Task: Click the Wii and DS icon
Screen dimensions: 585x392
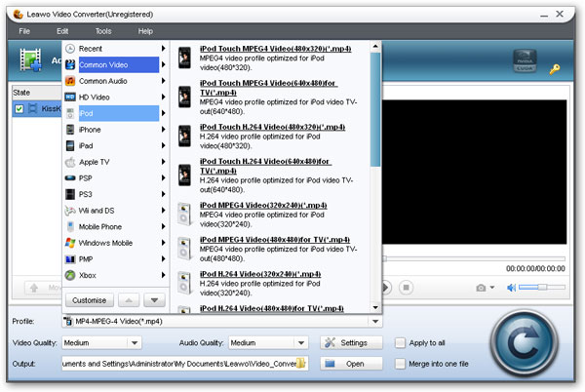Action: pos(70,211)
